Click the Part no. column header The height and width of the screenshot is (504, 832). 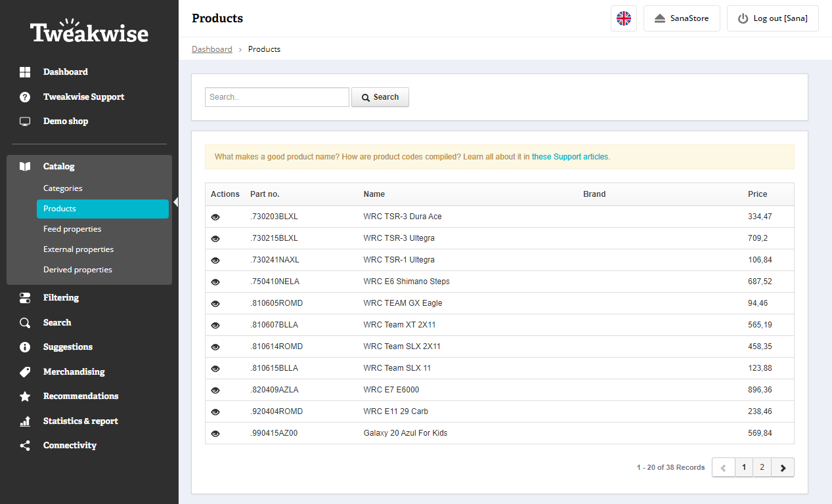click(x=265, y=194)
